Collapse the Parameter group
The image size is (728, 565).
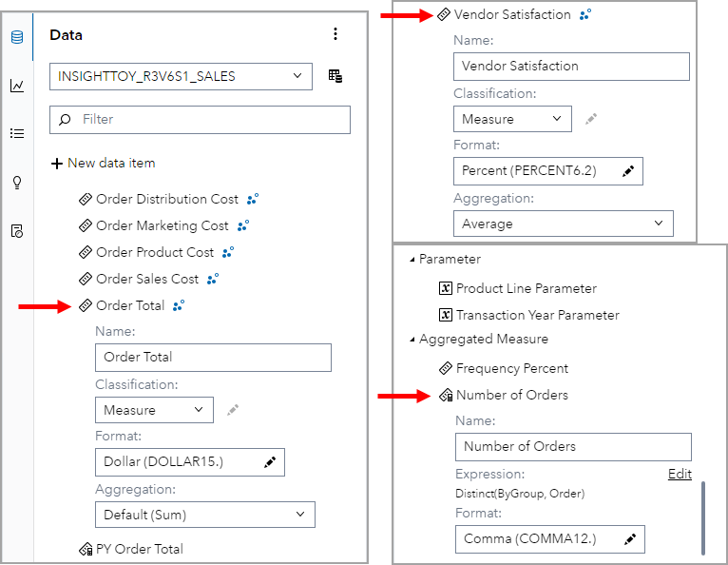[412, 260]
